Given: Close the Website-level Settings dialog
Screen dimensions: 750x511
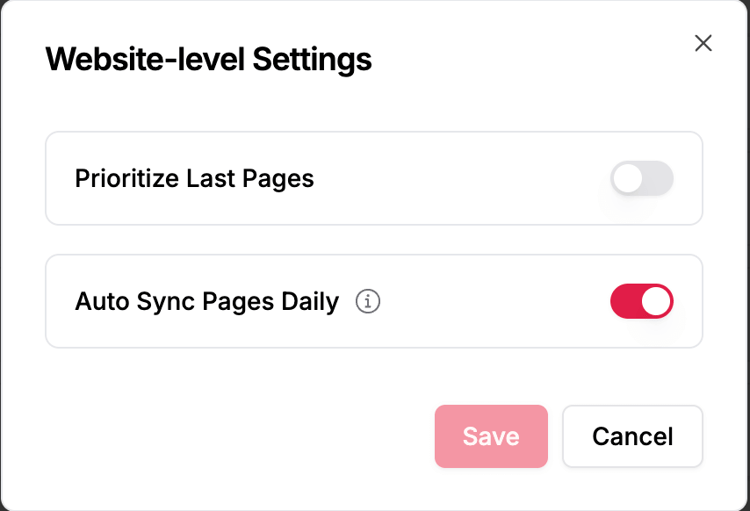Looking at the screenshot, I should tap(703, 43).
